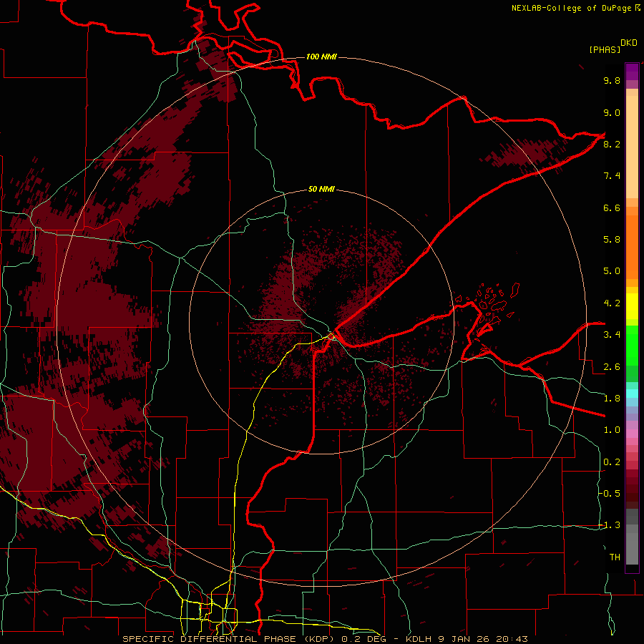
Task: Click the 3.4 legend value
Action: pyautogui.click(x=612, y=335)
